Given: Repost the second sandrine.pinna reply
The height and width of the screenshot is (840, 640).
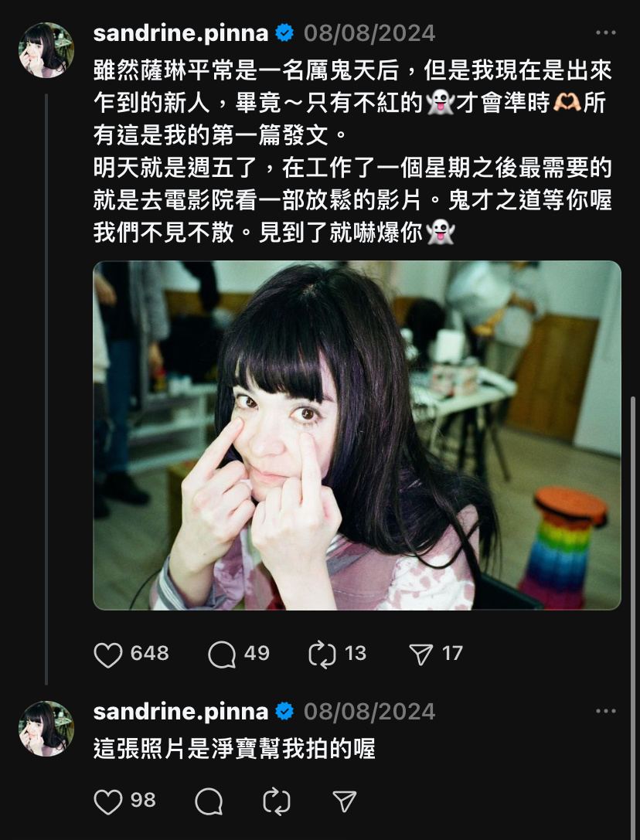Looking at the screenshot, I should pyautogui.click(x=277, y=801).
